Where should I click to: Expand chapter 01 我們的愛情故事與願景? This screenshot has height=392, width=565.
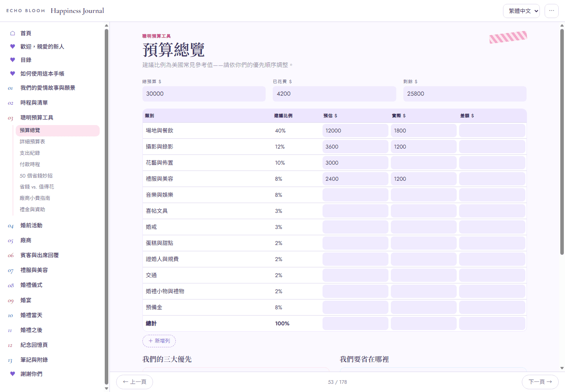53,88
